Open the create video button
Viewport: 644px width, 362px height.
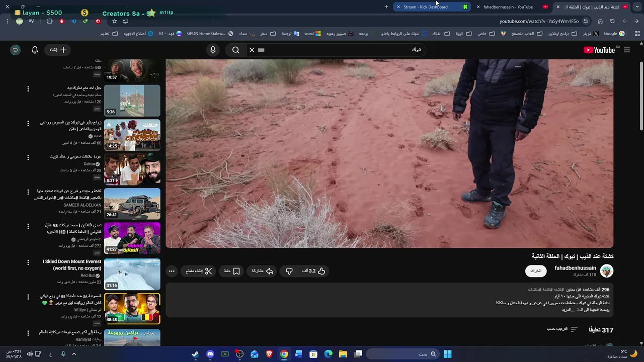click(x=58, y=50)
